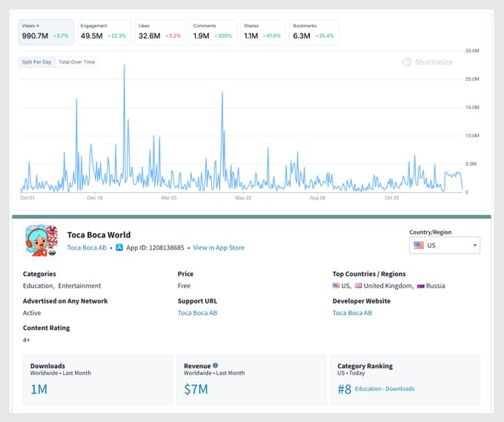
Task: Open Toca Boca AB Support URL link
Action: pos(197,313)
